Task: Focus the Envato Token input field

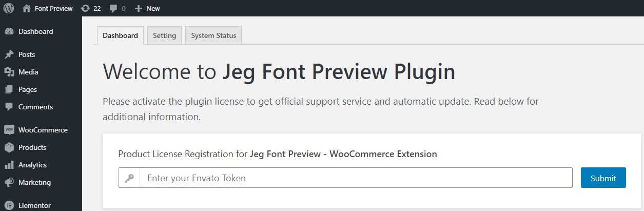Action: click(x=356, y=178)
